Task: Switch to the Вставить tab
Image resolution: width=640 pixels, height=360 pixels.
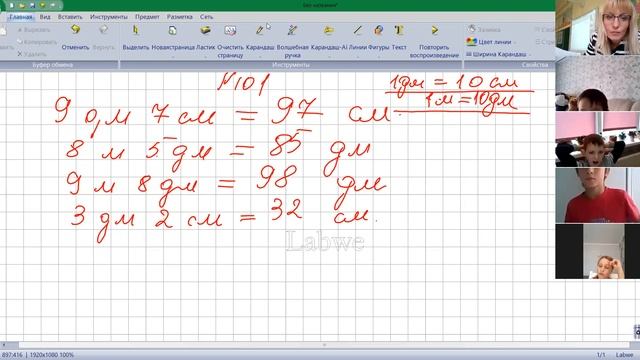Action: click(70, 17)
